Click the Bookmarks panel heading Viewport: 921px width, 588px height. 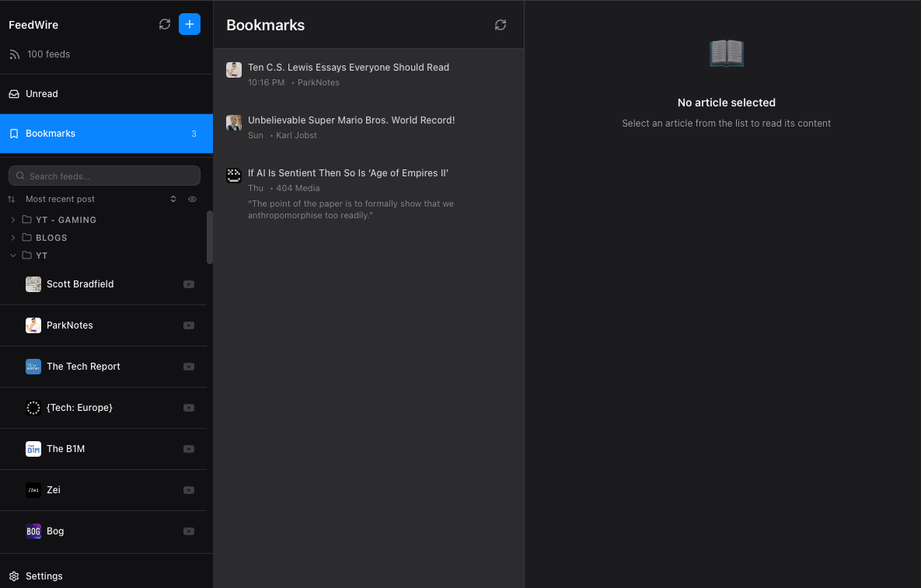266,25
